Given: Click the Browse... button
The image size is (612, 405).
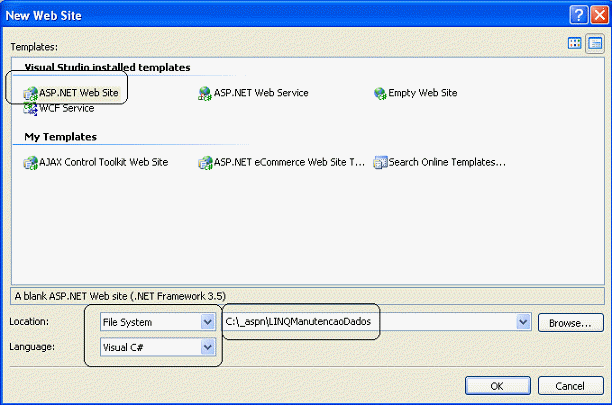Looking at the screenshot, I should coord(570,323).
